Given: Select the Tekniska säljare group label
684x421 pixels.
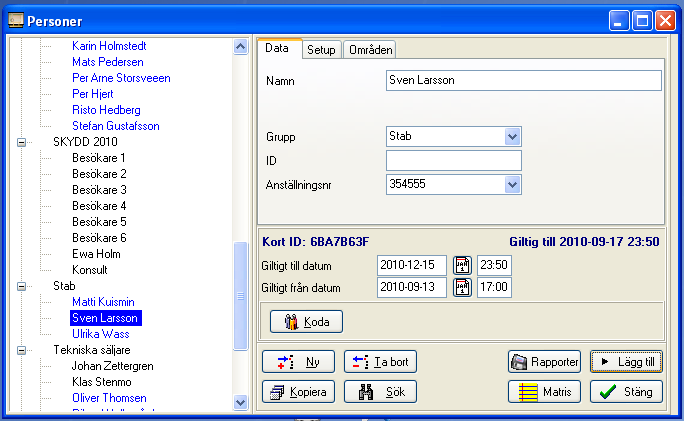Looking at the screenshot, I should 92,350.
